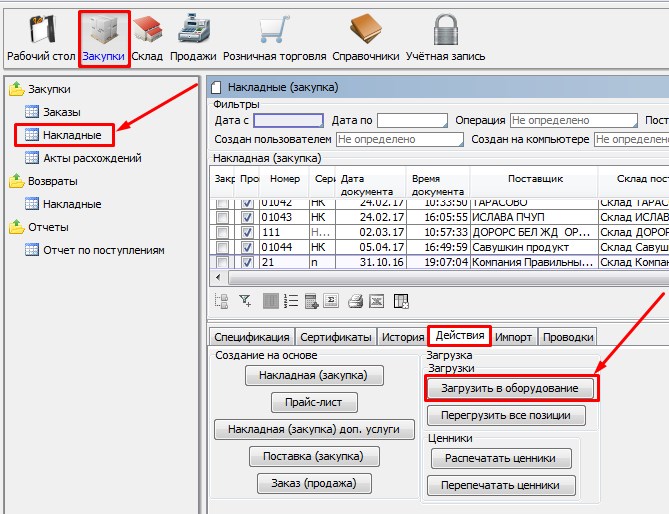
Task: Click the Дата с input field
Action: pyautogui.click(x=288, y=121)
